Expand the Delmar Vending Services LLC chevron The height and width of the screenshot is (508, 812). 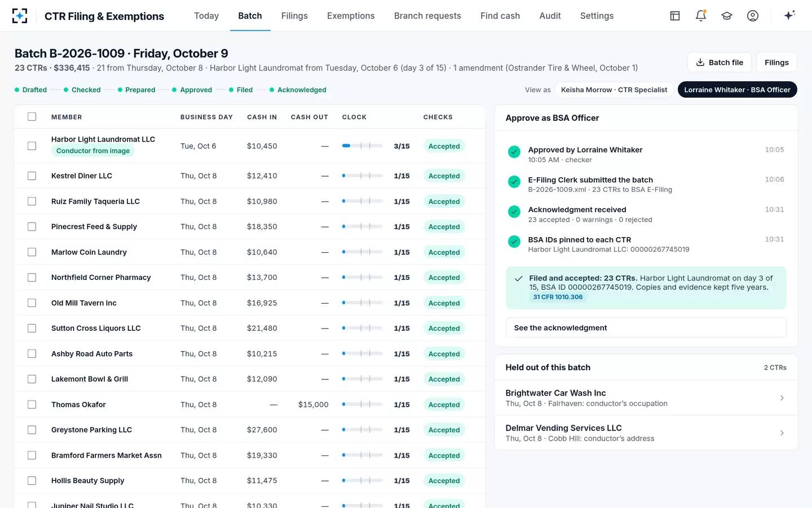point(782,433)
